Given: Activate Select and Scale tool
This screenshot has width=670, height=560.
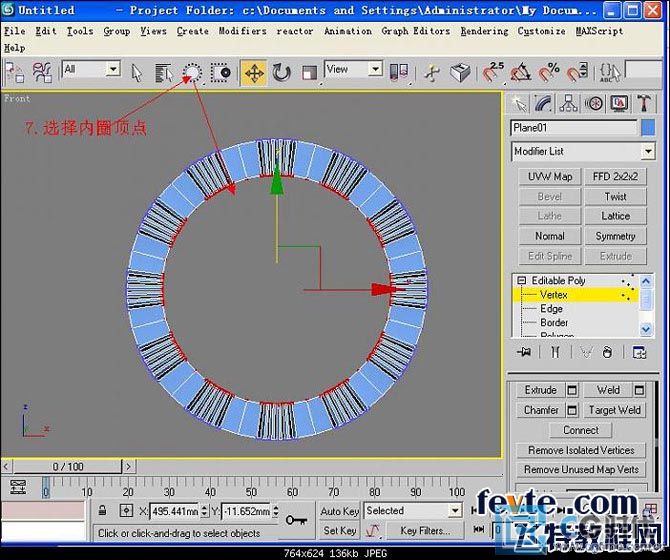Looking at the screenshot, I should (x=309, y=73).
